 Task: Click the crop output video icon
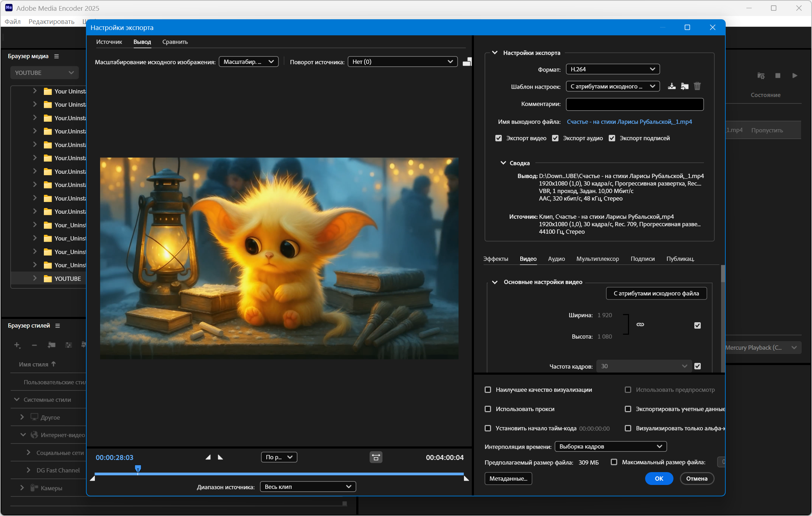(x=467, y=62)
